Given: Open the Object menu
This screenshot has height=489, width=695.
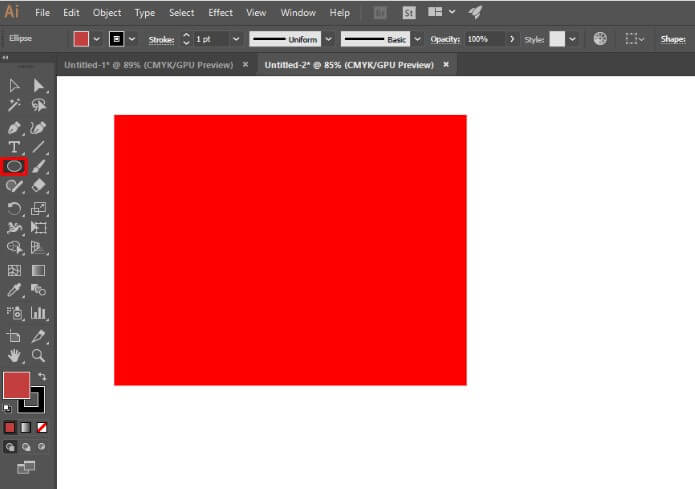Looking at the screenshot, I should click(107, 12).
